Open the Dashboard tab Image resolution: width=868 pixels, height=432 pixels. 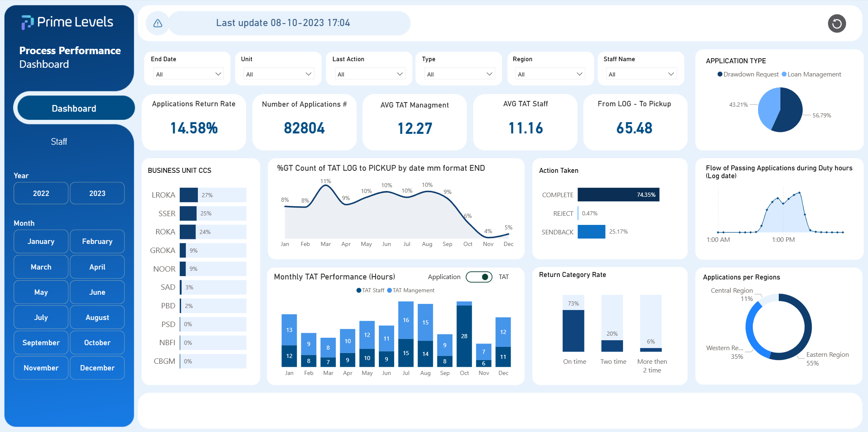point(74,108)
